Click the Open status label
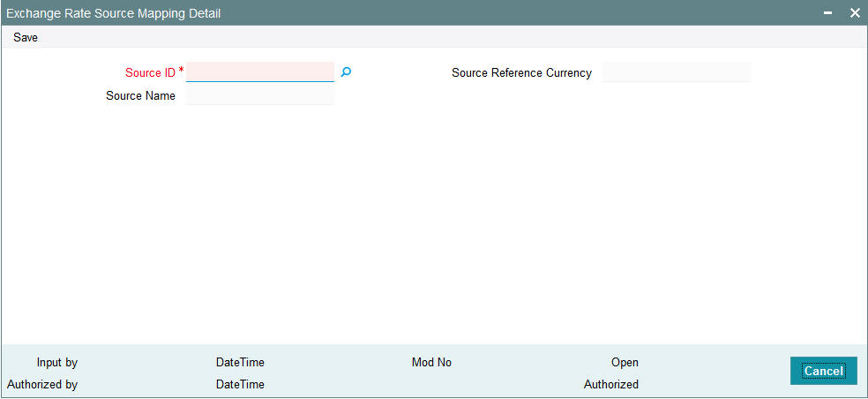The height and width of the screenshot is (399, 868). point(625,363)
